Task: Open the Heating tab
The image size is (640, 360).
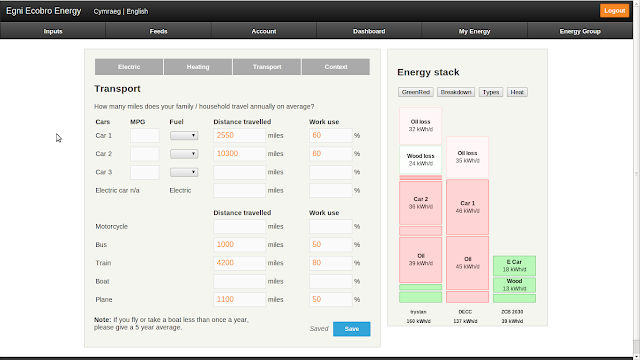Action: [x=198, y=67]
